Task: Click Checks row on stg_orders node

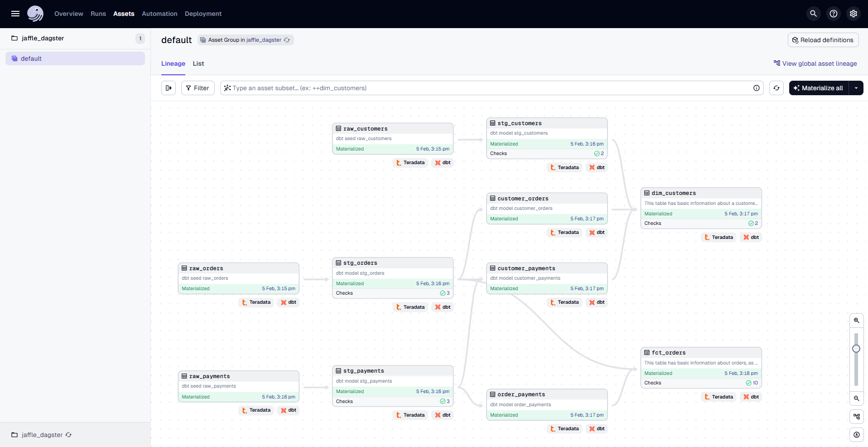Action: pyautogui.click(x=393, y=293)
